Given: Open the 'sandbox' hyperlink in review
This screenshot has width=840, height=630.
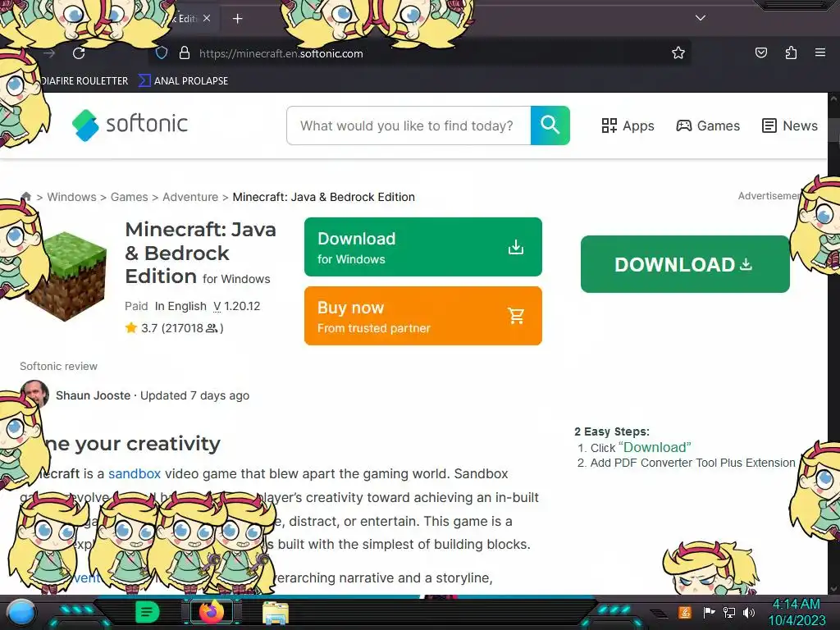Looking at the screenshot, I should click(x=135, y=473).
